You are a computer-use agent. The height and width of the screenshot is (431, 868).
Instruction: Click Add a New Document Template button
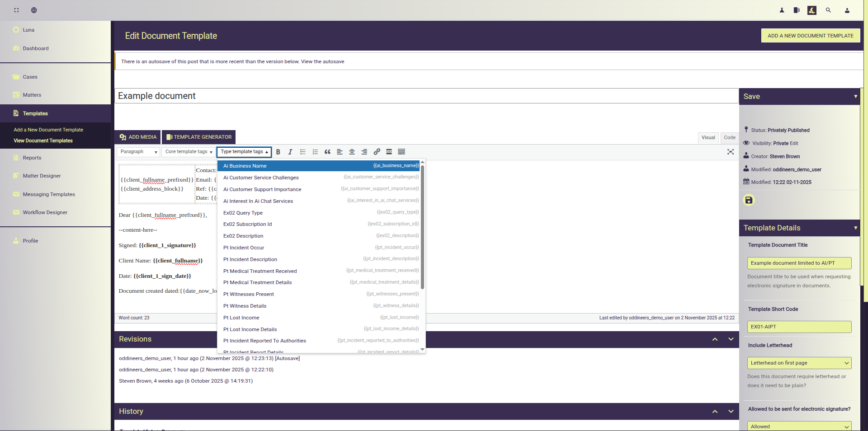pyautogui.click(x=810, y=36)
